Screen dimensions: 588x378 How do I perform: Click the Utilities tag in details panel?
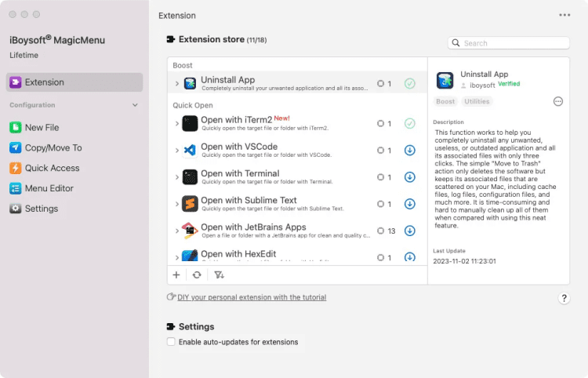click(477, 101)
